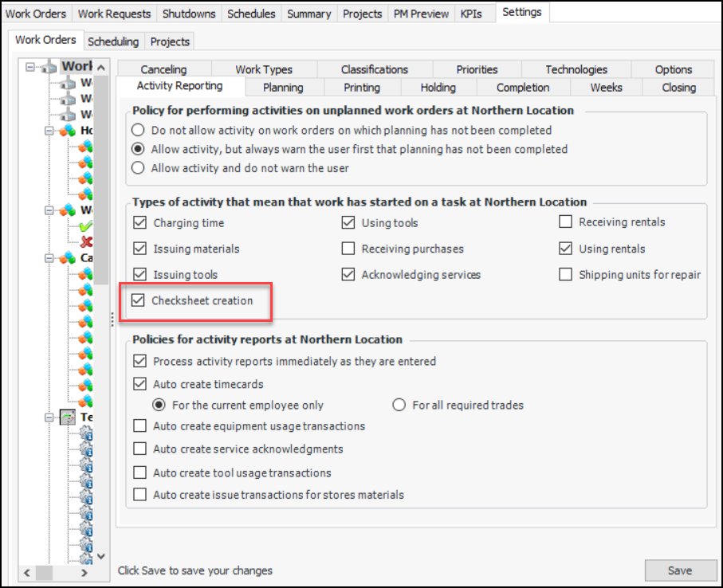Switch to the Weeks tab
Viewport: 723px width, 588px height.
click(x=606, y=87)
